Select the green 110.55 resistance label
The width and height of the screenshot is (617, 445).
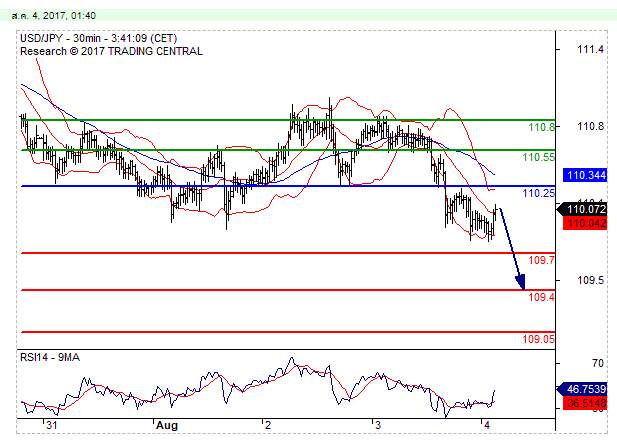[538, 157]
